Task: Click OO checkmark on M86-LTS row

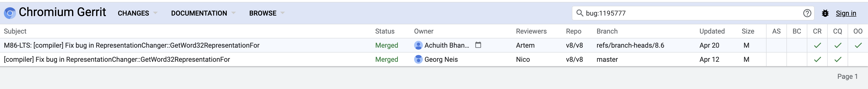Action: [858, 45]
